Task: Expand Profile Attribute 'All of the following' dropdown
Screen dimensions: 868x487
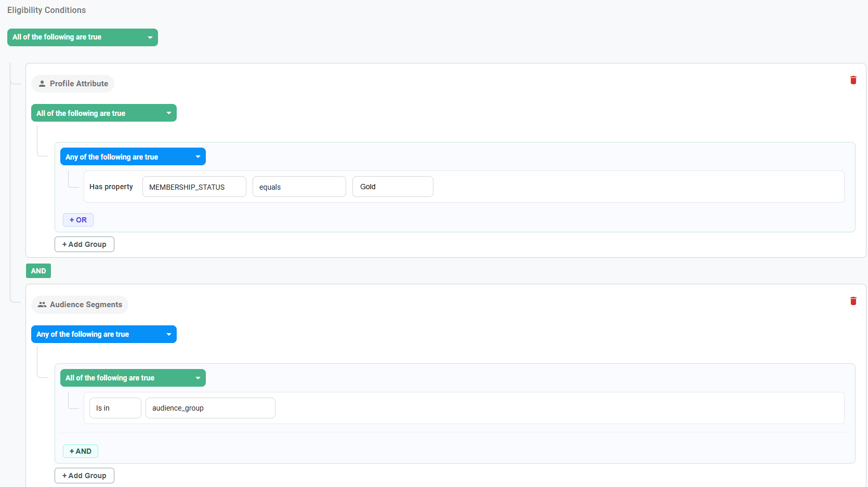Action: click(104, 113)
